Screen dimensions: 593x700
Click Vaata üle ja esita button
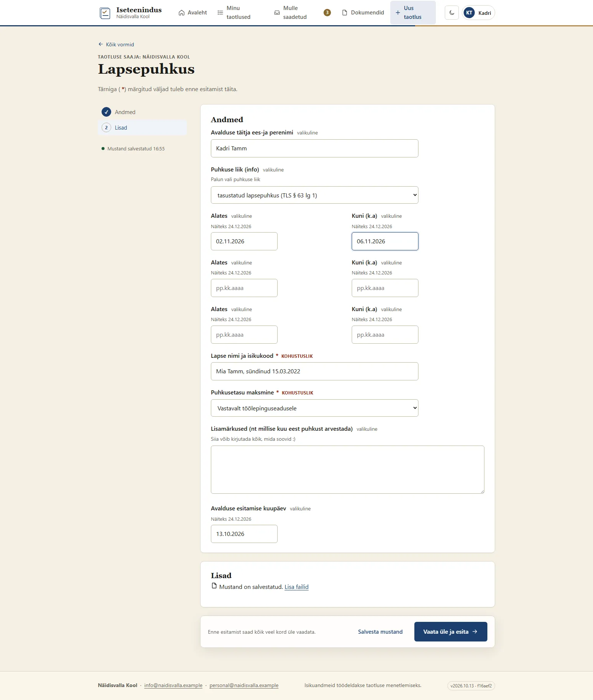451,632
